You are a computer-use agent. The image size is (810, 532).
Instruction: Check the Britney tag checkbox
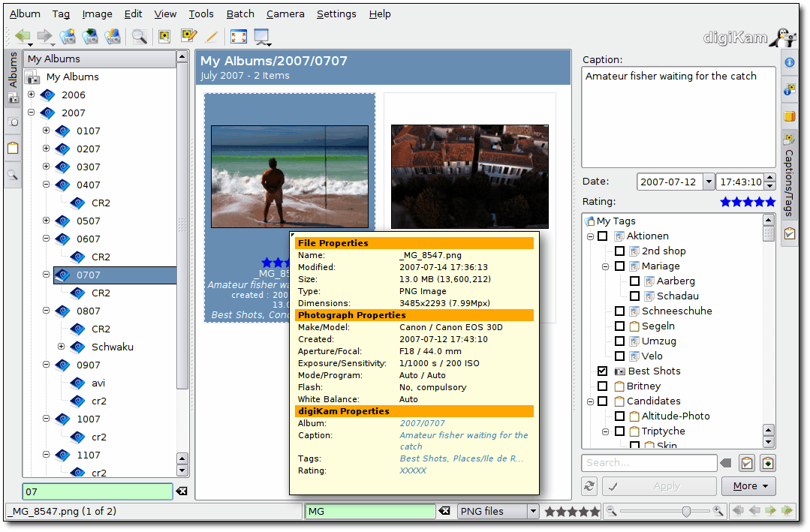coord(602,386)
